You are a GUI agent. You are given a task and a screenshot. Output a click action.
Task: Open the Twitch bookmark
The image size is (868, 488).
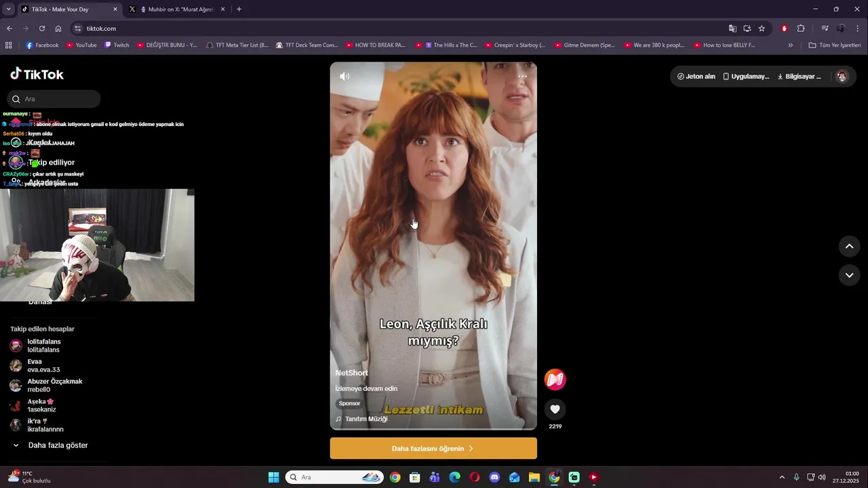(117, 45)
